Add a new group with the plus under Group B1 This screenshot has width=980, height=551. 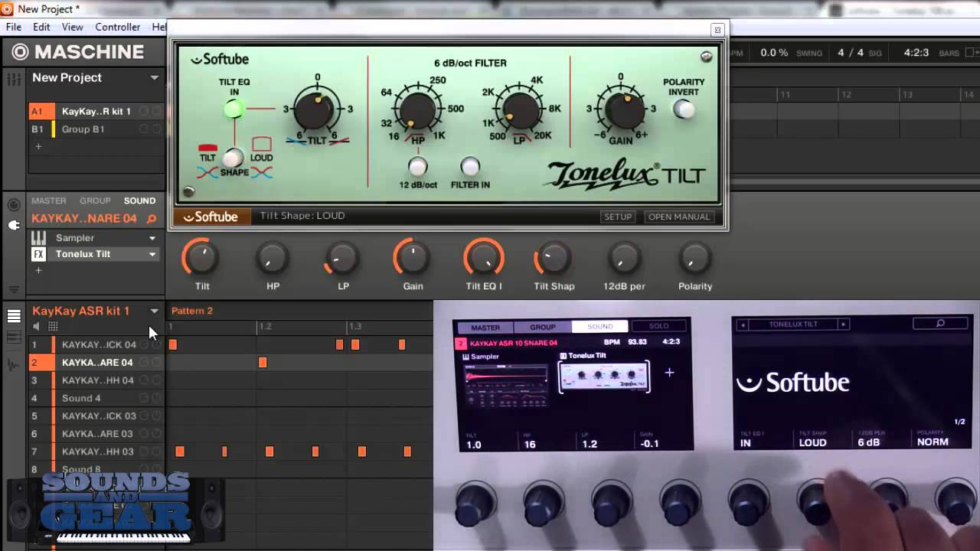[38, 146]
